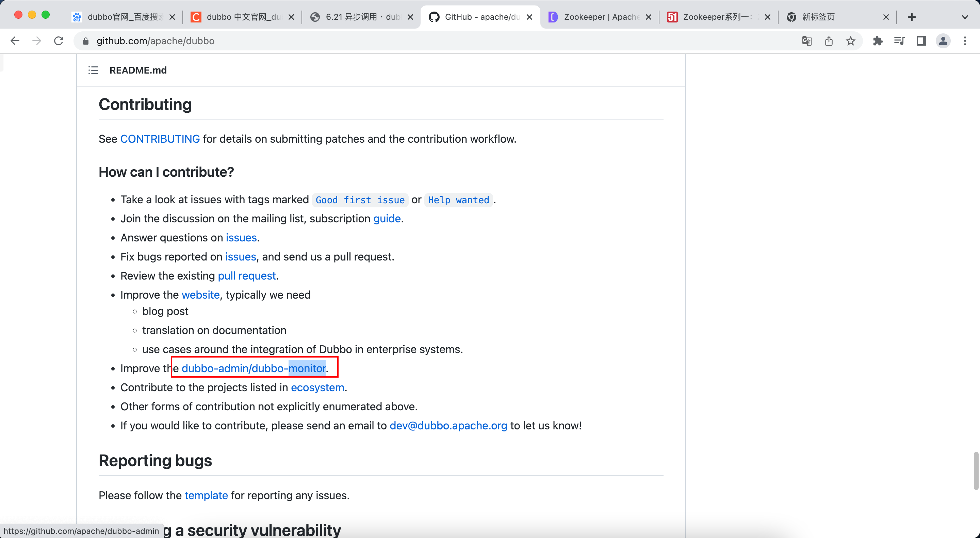Open the mailing list guide link

point(387,219)
